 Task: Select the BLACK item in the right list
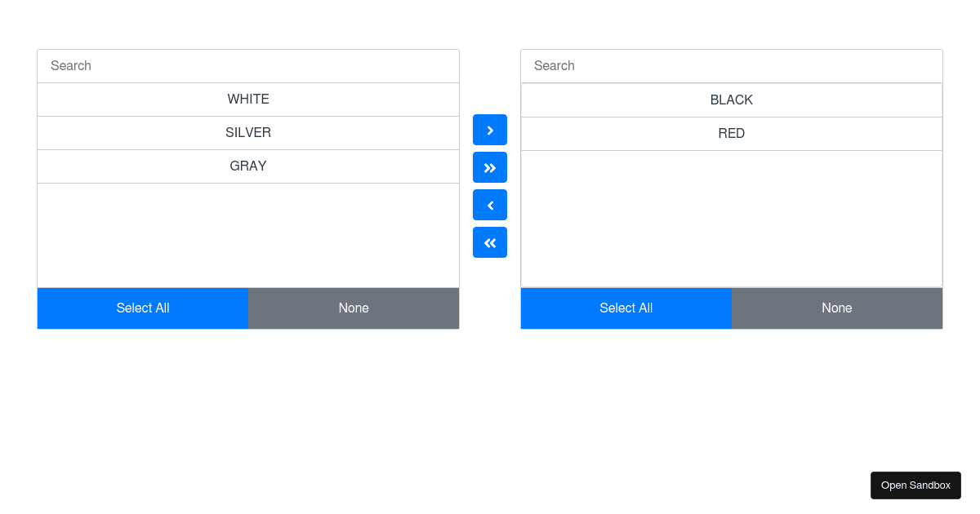[x=732, y=100]
